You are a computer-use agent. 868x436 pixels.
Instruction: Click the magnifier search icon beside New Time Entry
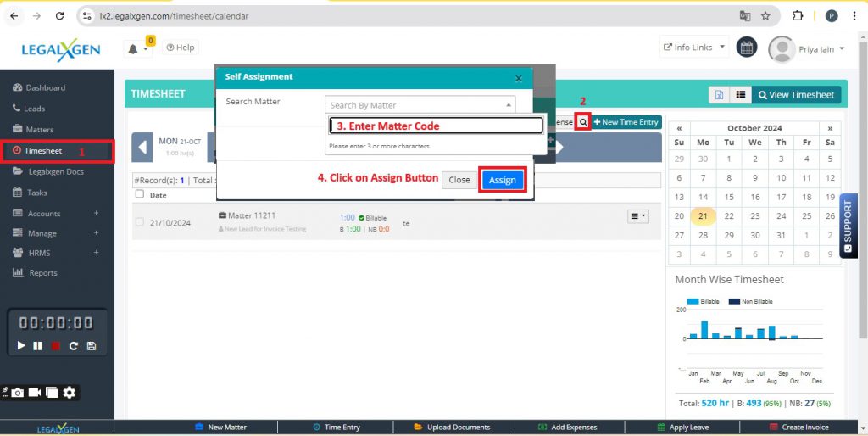click(582, 122)
